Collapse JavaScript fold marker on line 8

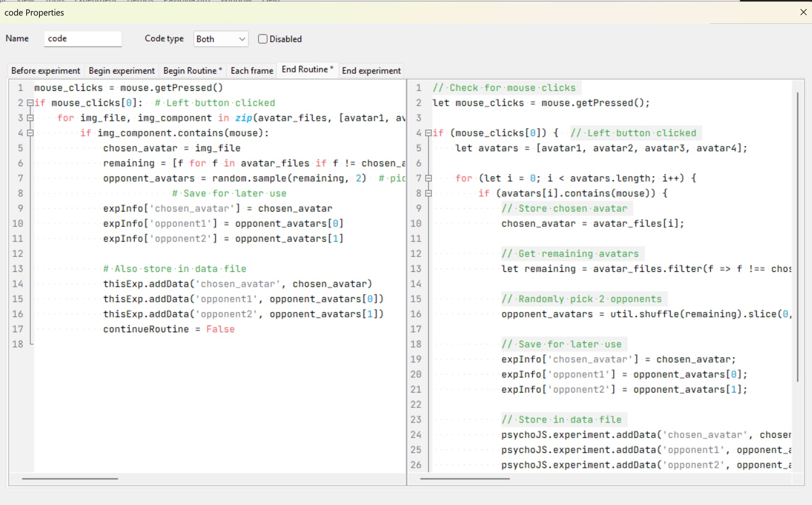click(428, 193)
